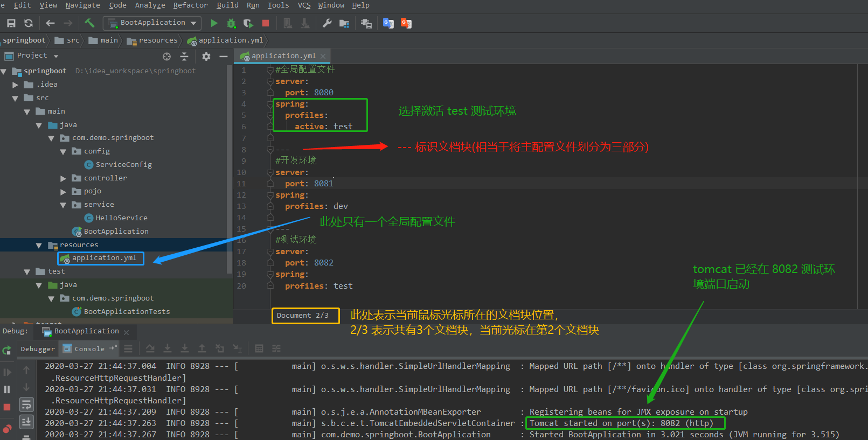This screenshot has height=440, width=868.
Task: Click the Document 2/3 breadcrumb in editor
Action: point(302,316)
